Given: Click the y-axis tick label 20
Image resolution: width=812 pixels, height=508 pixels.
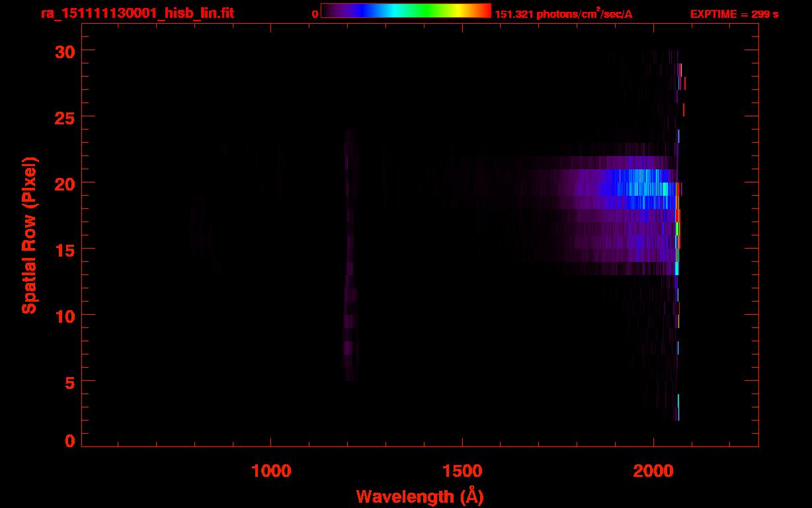Looking at the screenshot, I should click(65, 183).
